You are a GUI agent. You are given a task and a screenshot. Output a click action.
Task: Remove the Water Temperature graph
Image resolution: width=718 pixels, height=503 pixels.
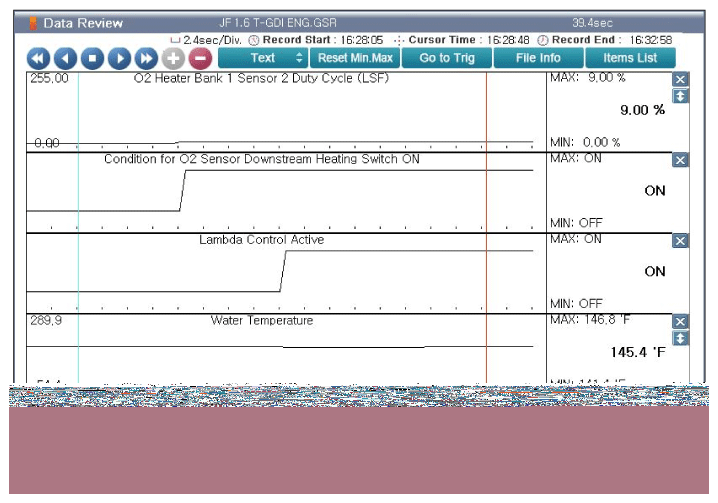point(680,322)
